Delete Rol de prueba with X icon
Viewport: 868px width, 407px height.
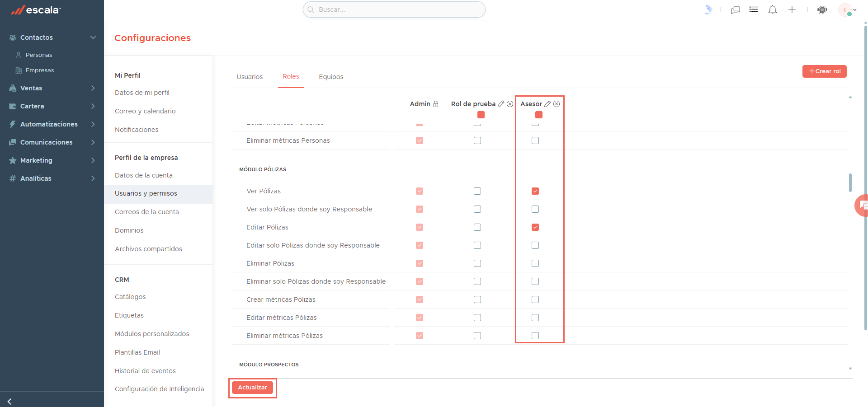coord(510,104)
